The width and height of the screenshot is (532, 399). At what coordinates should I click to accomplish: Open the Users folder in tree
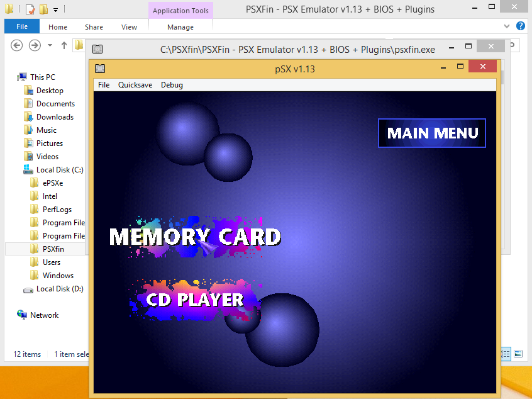pyautogui.click(x=52, y=262)
